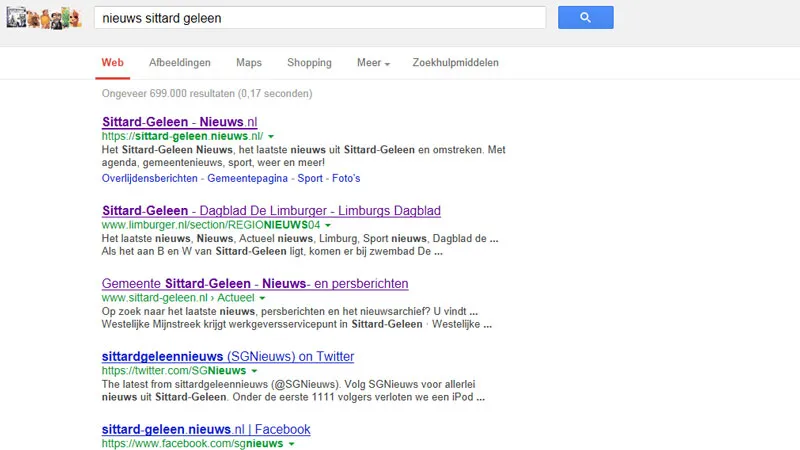Click the Ongeveer 699.000 resultaten text
This screenshot has width=800, height=450.
tap(207, 93)
